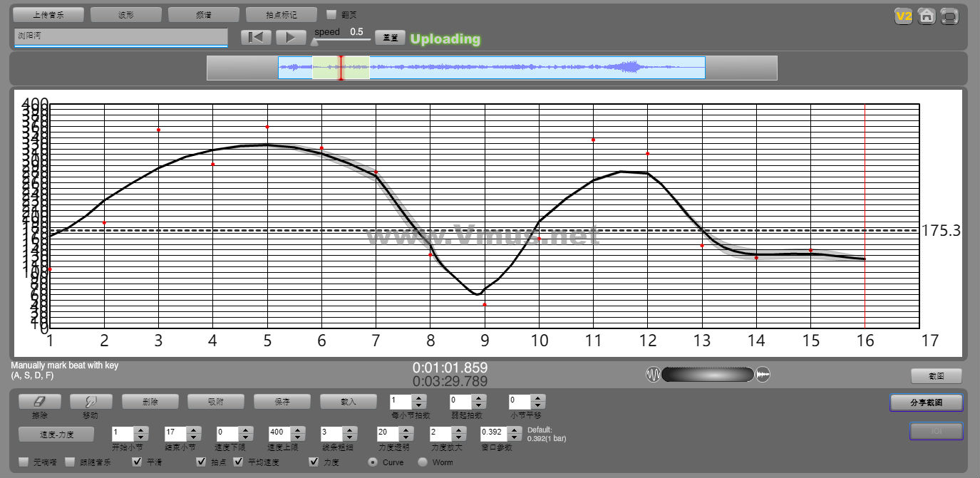Image resolution: width=980 pixels, height=478 pixels.
Task: Click the V2 version icon
Action: click(904, 16)
